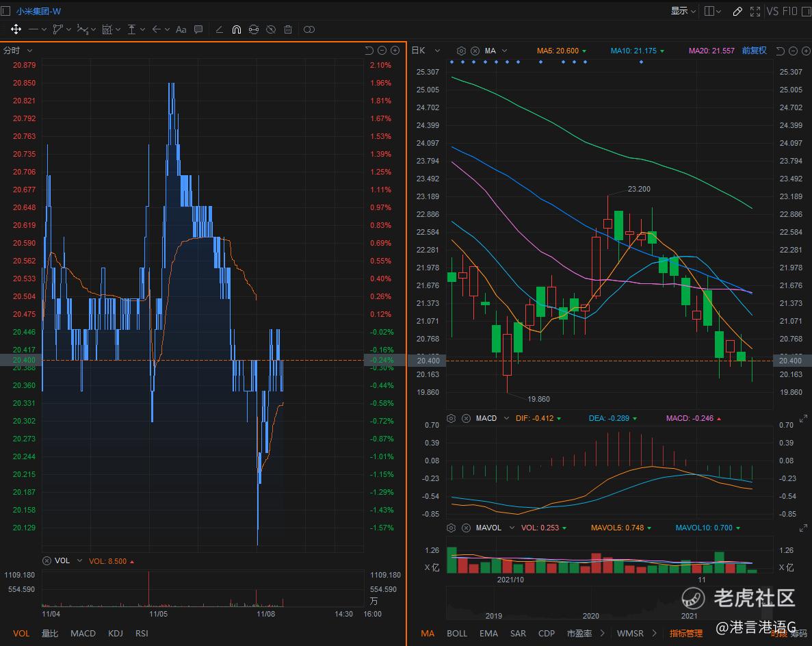This screenshot has width=812, height=646.
Task: Click the trash icon to delete drawings
Action: click(x=288, y=29)
